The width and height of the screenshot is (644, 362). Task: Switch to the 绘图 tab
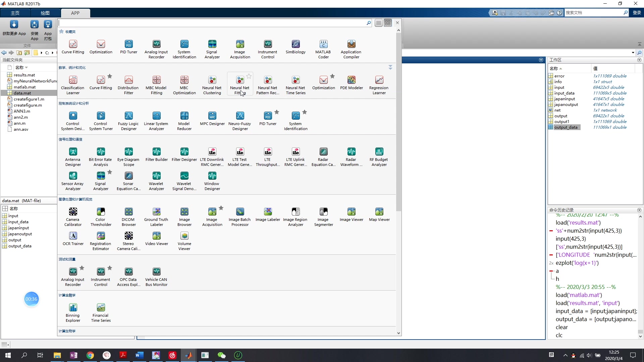pyautogui.click(x=45, y=13)
